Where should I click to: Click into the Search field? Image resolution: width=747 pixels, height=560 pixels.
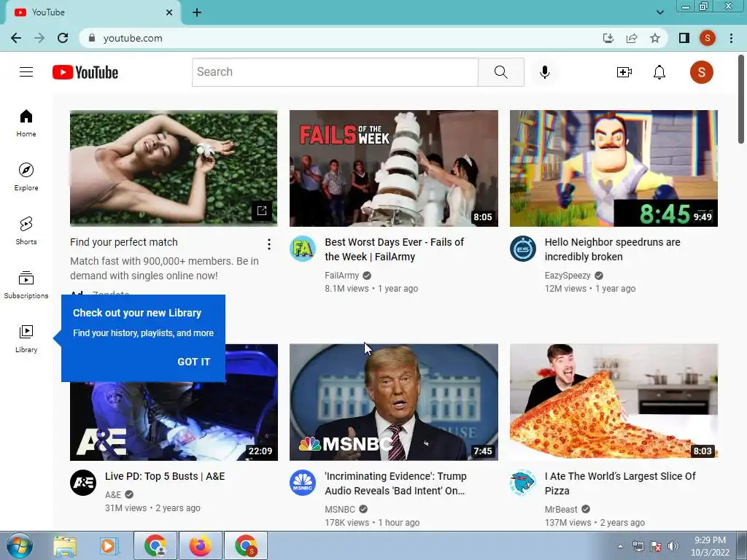(x=335, y=72)
